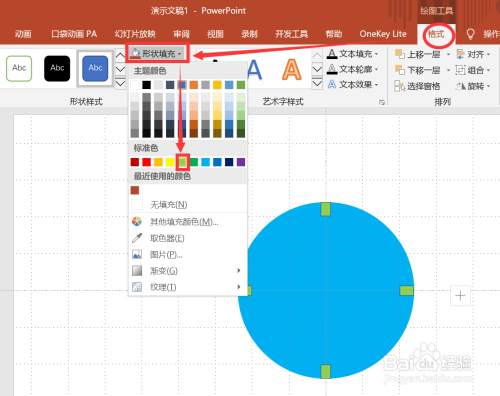Select the white theme color swatch
The width and height of the screenshot is (500, 396).
pos(135,85)
